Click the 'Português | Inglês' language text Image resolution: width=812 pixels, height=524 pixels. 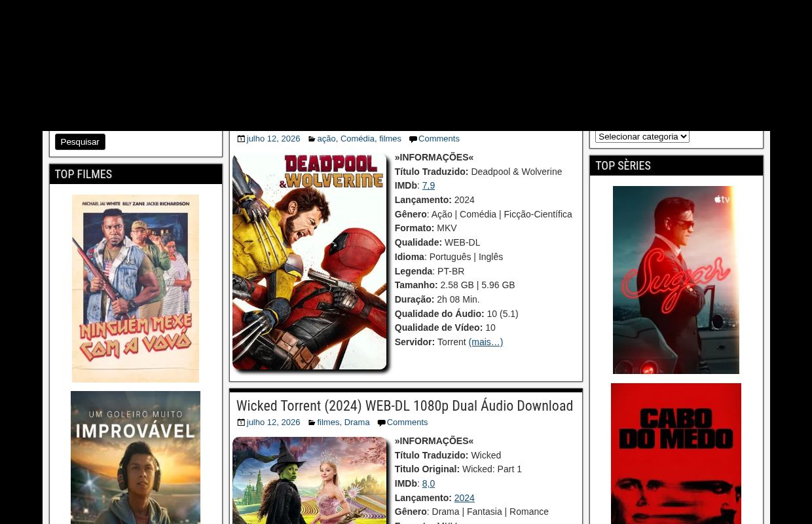click(466, 257)
